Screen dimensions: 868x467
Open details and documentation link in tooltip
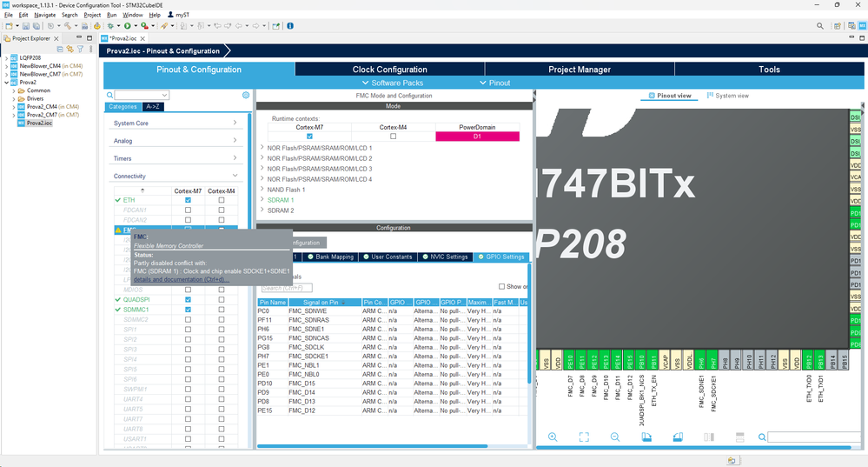(x=181, y=280)
